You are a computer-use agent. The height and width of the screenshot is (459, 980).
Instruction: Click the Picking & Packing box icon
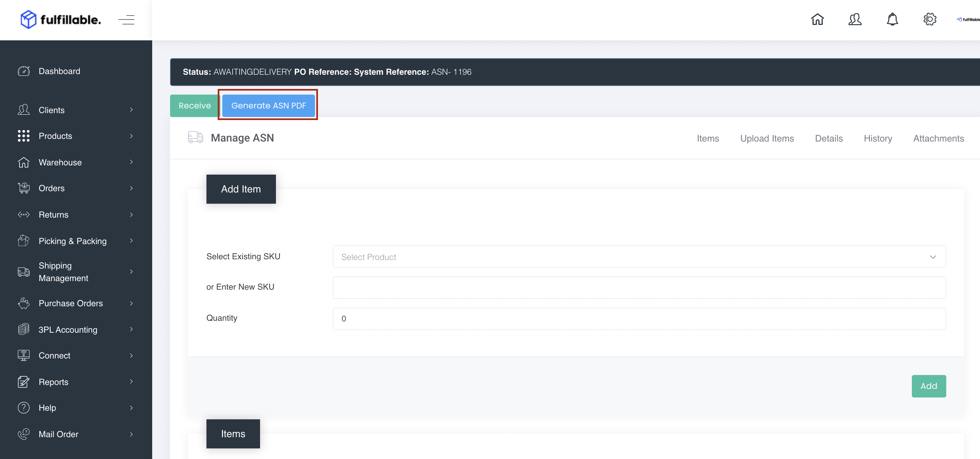click(x=23, y=241)
